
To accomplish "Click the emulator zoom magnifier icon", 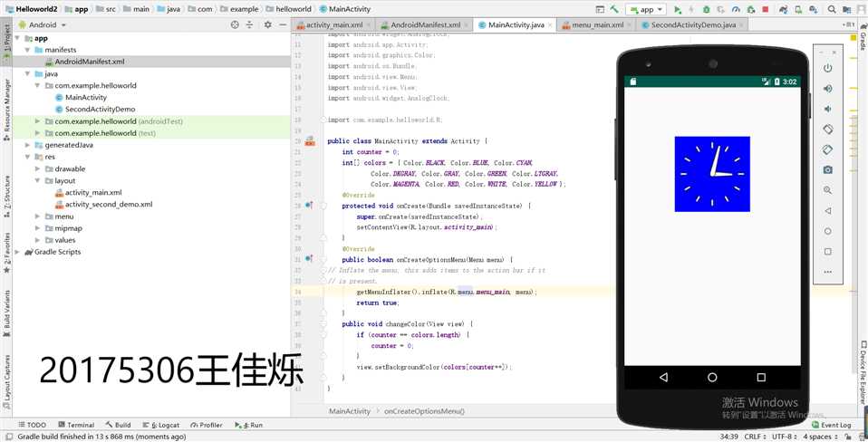I will (827, 190).
